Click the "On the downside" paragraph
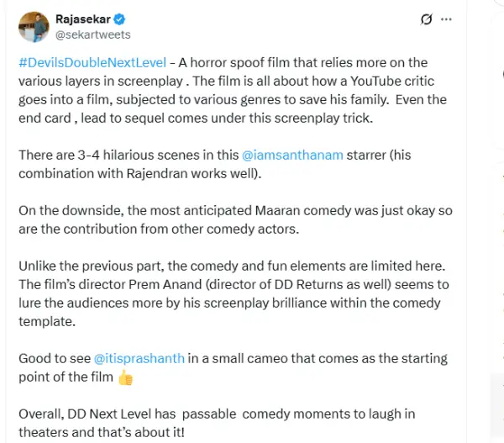 tap(235, 219)
